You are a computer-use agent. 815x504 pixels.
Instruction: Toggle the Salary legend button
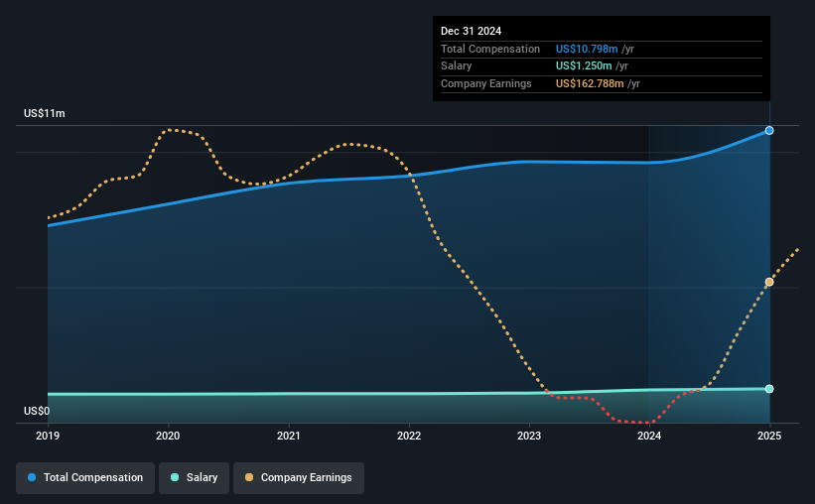[194, 478]
